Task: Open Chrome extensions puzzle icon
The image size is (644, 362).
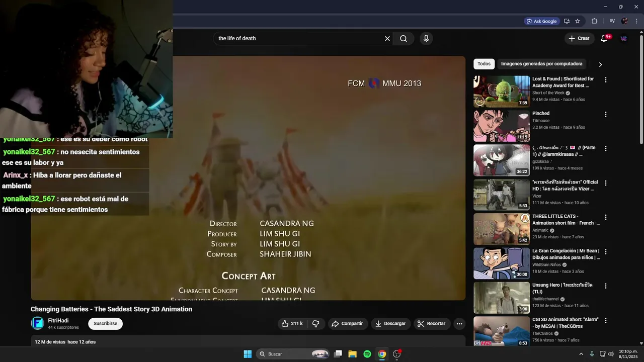Action: coord(594,21)
